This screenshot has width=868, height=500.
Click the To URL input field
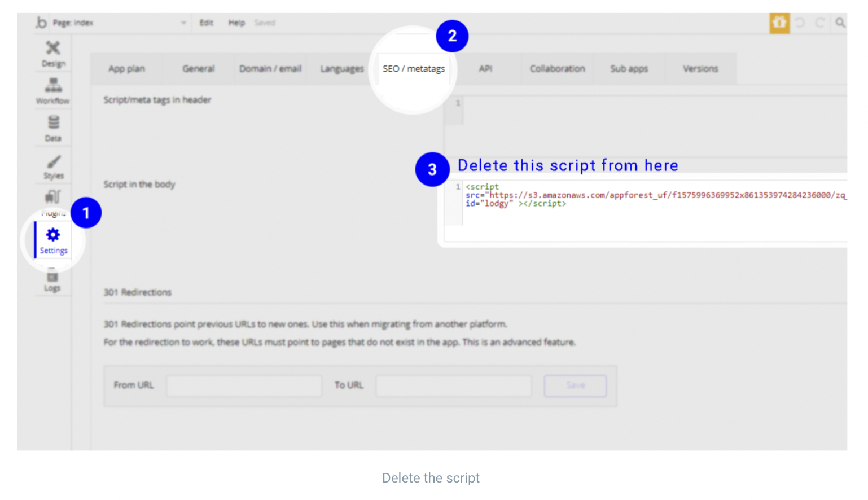tap(454, 386)
